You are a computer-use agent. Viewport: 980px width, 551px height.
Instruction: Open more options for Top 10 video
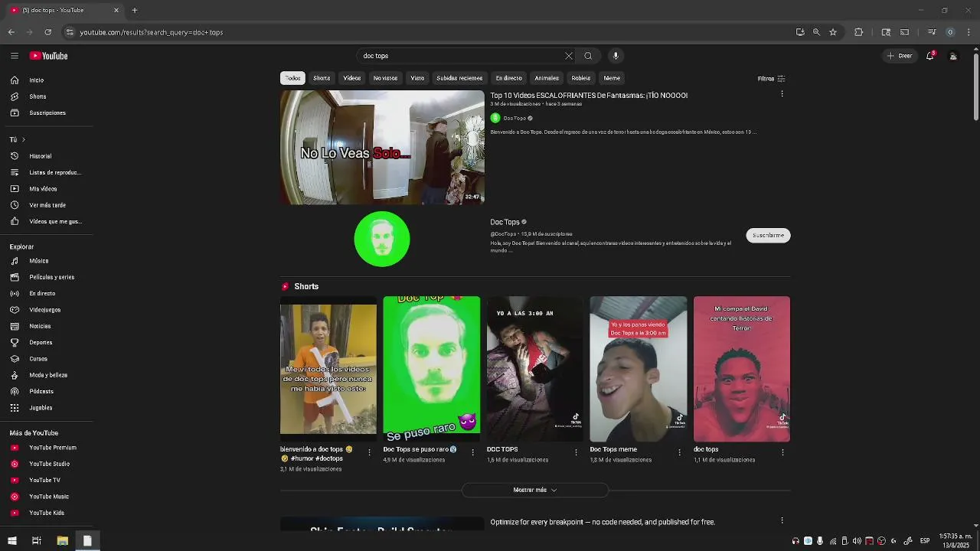pyautogui.click(x=782, y=94)
